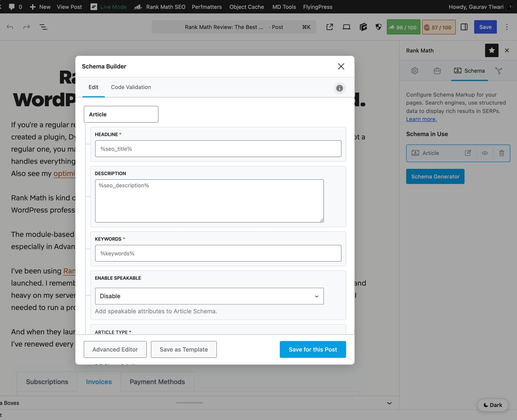
Task: Open the Schema Generator
Action: click(435, 176)
